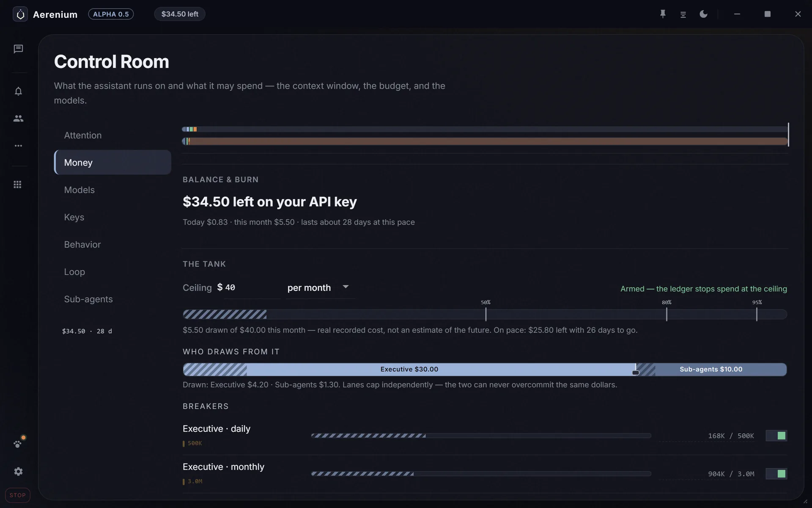
Task: Switch to the Models tab
Action: (112, 190)
